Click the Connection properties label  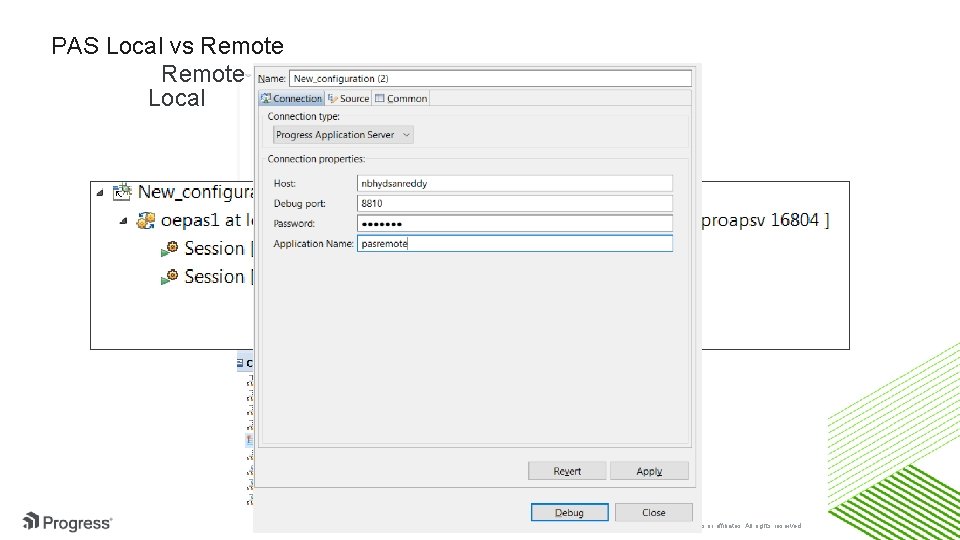tap(316, 159)
